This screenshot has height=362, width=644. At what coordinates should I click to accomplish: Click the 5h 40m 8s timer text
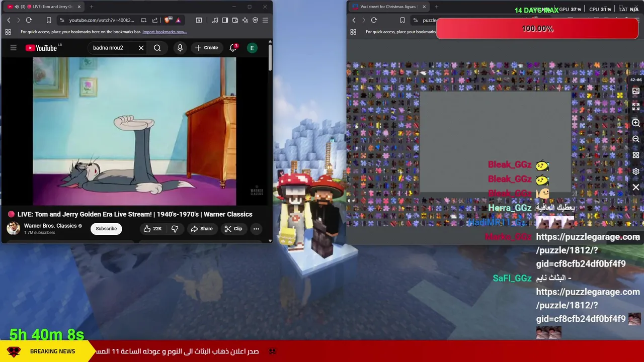point(47,334)
